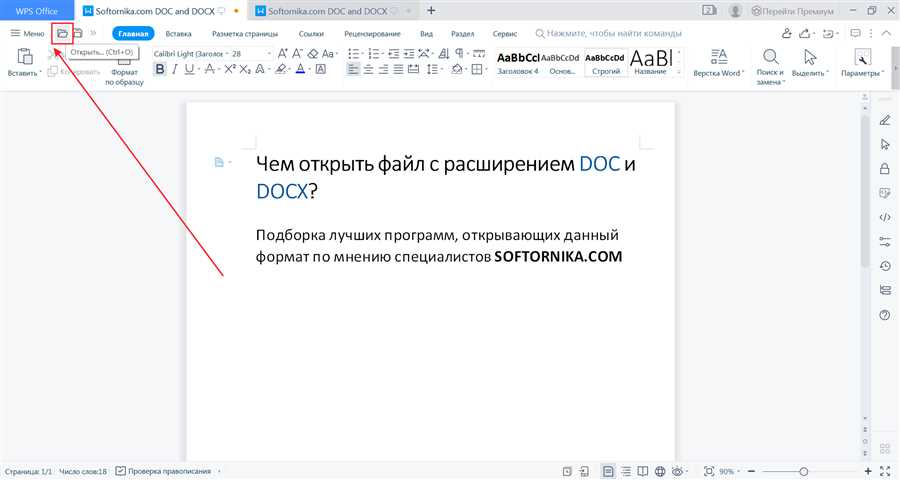The width and height of the screenshot is (900, 480).
Task: Increase font size with A+ icon
Action: (x=282, y=53)
